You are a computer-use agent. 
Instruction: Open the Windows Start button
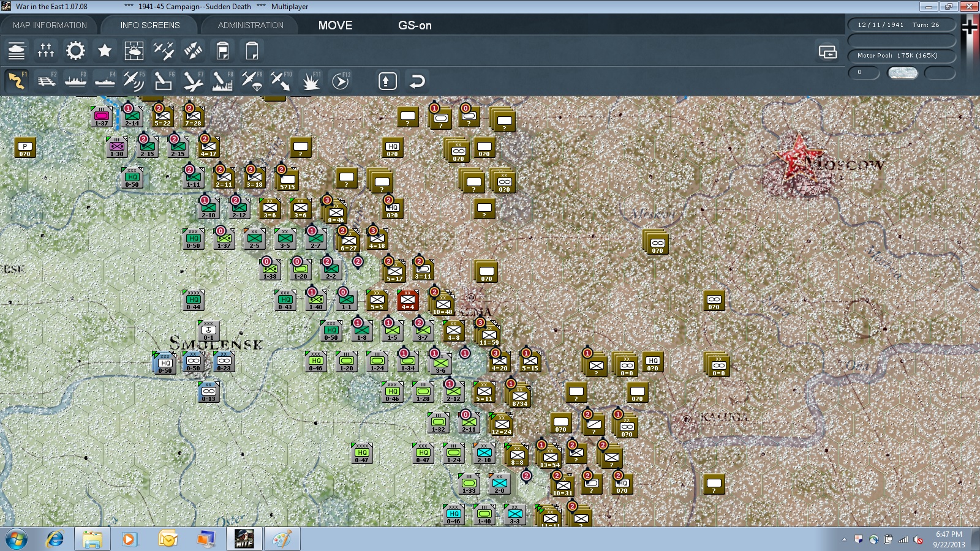16,539
